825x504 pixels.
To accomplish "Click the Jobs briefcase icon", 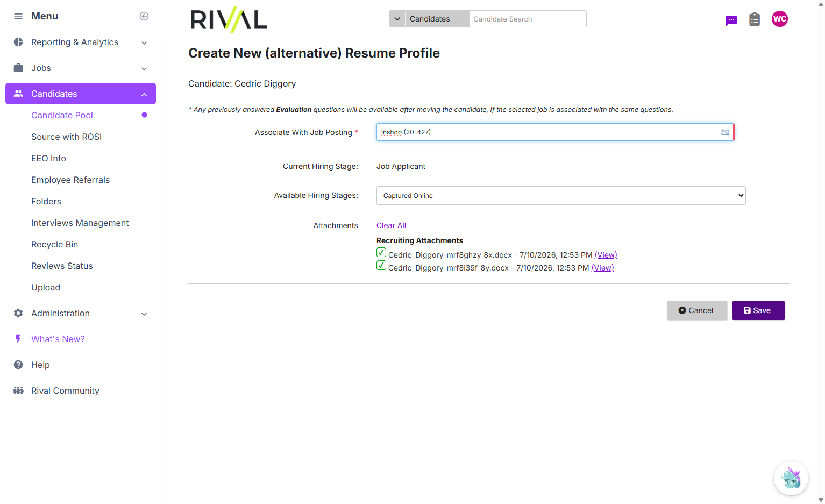I will [x=18, y=68].
